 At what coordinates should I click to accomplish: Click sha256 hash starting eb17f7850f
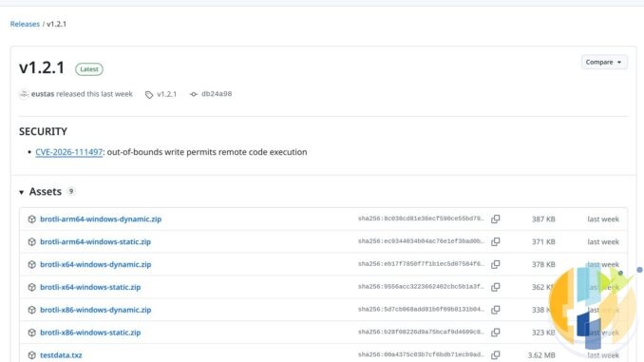pyautogui.click(x=421, y=264)
